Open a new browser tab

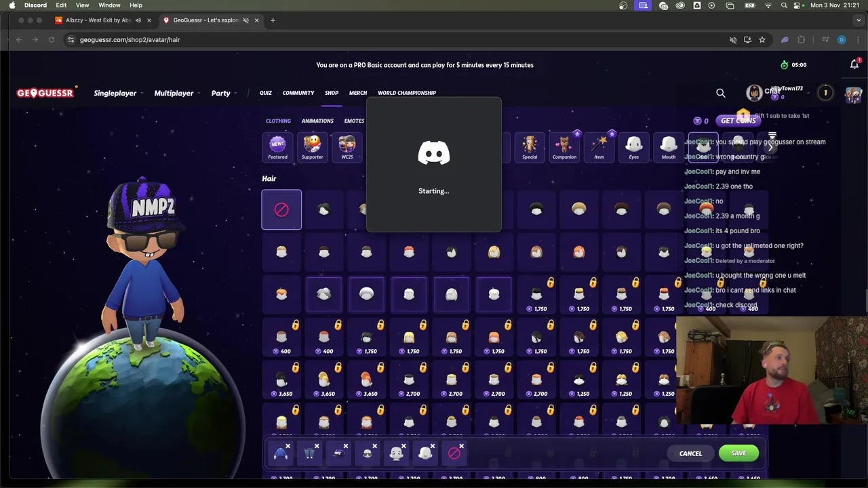[x=273, y=20]
